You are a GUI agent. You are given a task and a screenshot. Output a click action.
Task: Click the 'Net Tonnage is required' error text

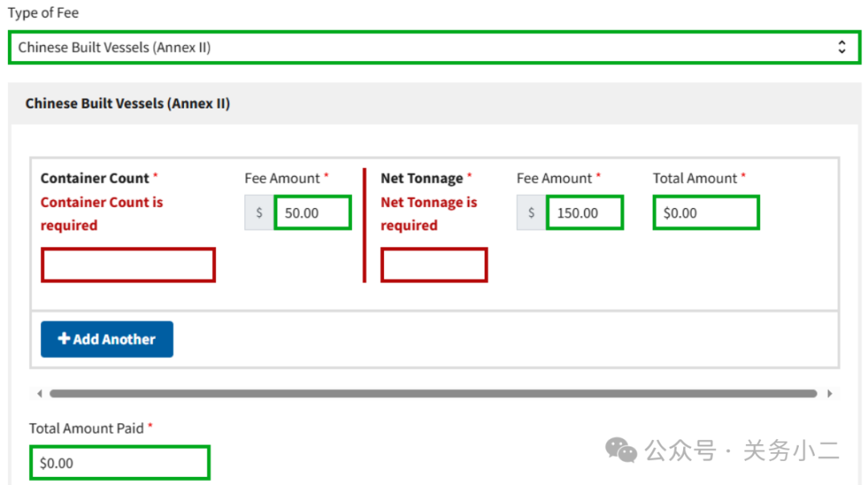(428, 214)
